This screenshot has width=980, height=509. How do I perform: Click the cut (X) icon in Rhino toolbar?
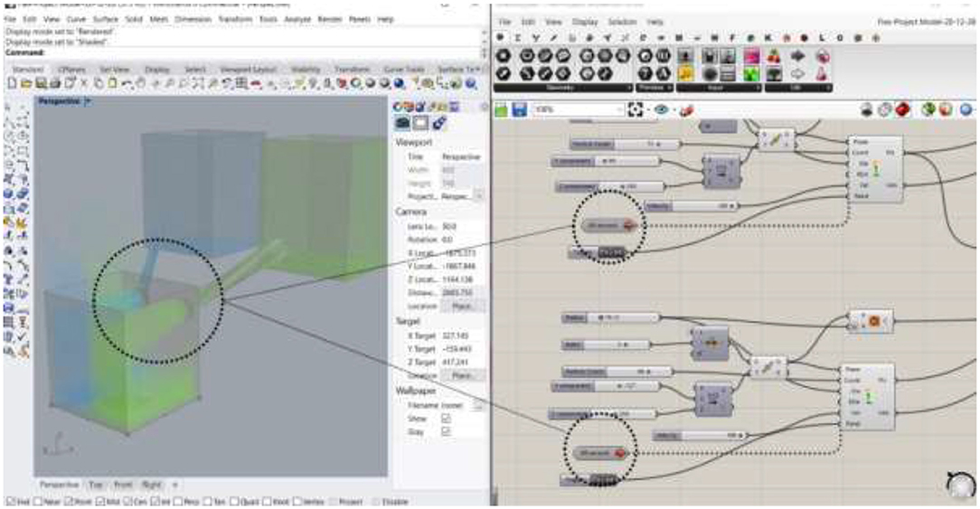[x=84, y=83]
